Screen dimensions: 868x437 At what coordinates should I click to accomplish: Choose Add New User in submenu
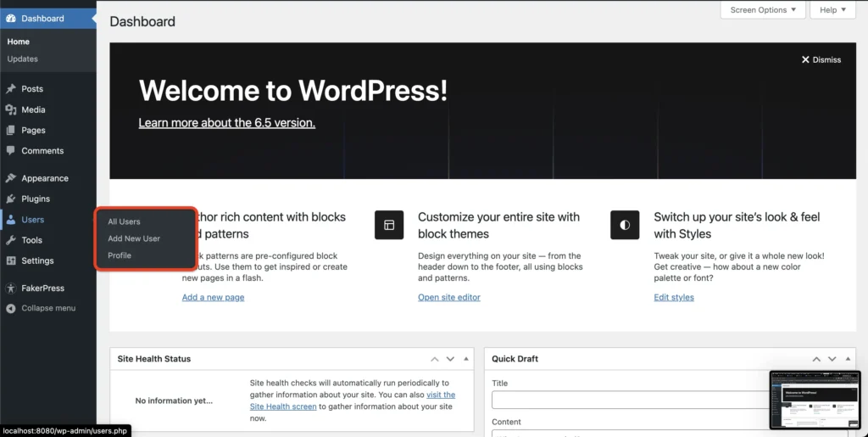(134, 238)
